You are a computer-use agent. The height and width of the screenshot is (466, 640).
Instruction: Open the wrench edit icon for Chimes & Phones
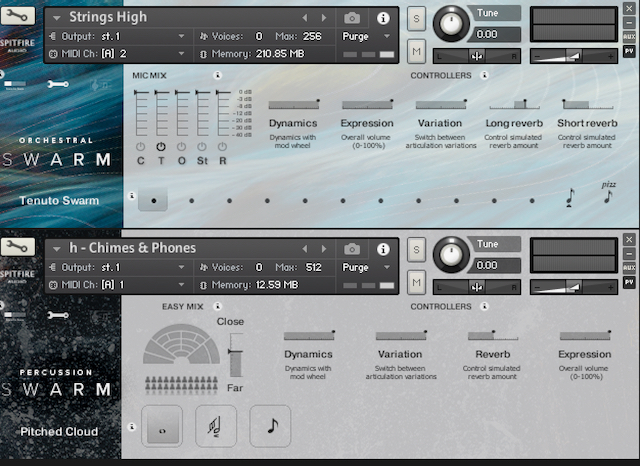[x=18, y=246]
